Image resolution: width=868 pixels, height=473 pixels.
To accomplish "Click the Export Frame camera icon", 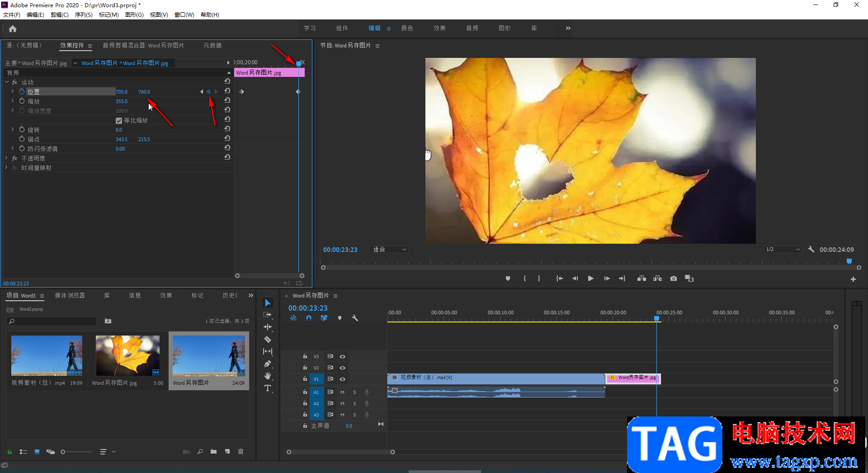I will [674, 279].
